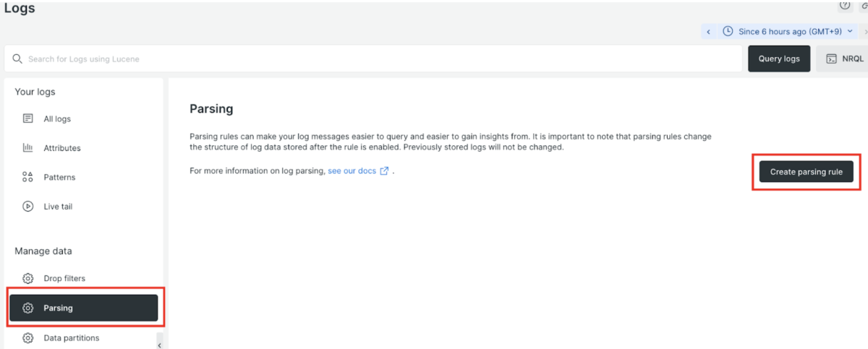868x349 pixels.
Task: Step time range back with left chevron
Action: [709, 32]
